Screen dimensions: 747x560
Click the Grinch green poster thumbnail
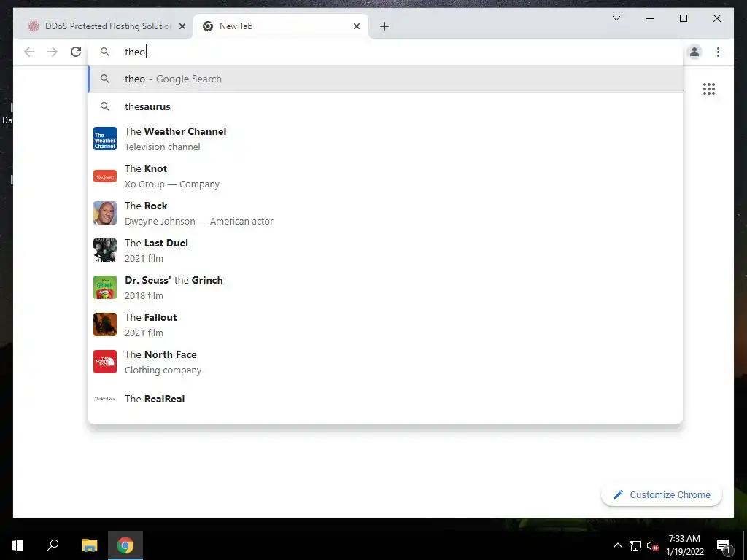click(105, 287)
